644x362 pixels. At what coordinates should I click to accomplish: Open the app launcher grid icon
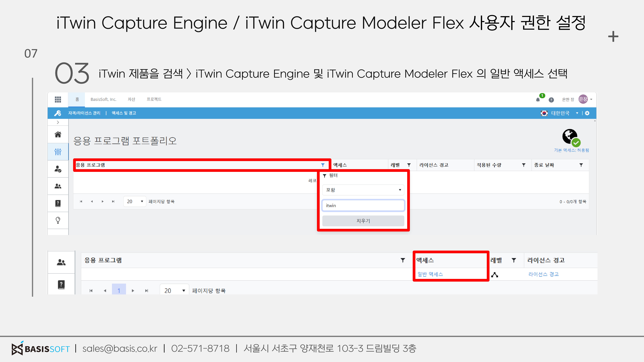[x=58, y=99]
